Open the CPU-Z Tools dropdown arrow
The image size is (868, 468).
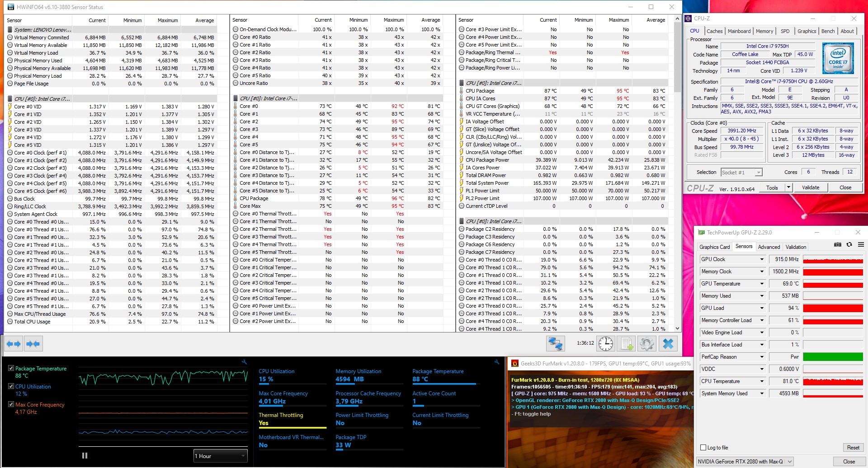tap(788, 187)
